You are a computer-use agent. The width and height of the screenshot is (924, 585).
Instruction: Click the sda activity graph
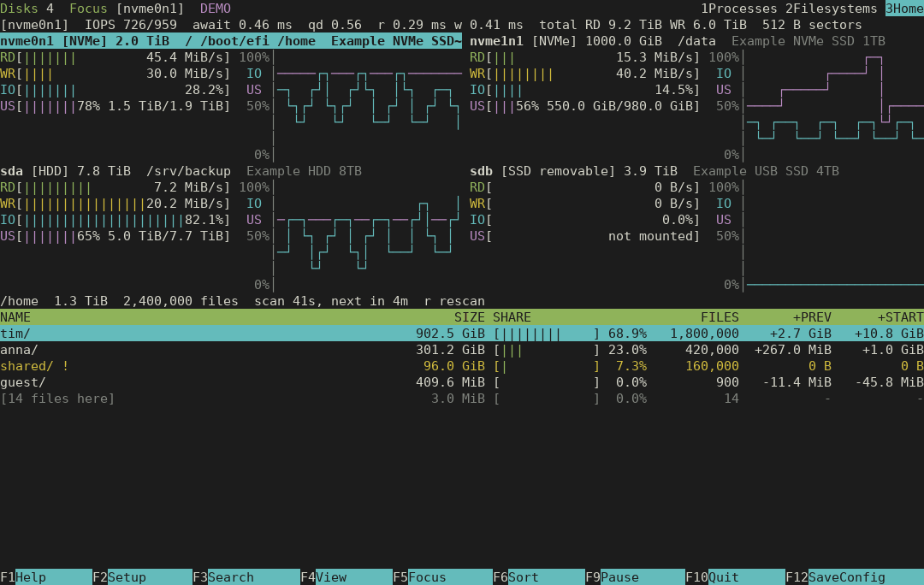368,236
